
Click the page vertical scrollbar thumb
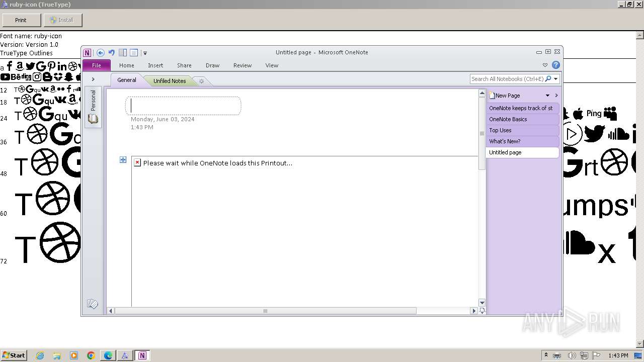click(481, 134)
